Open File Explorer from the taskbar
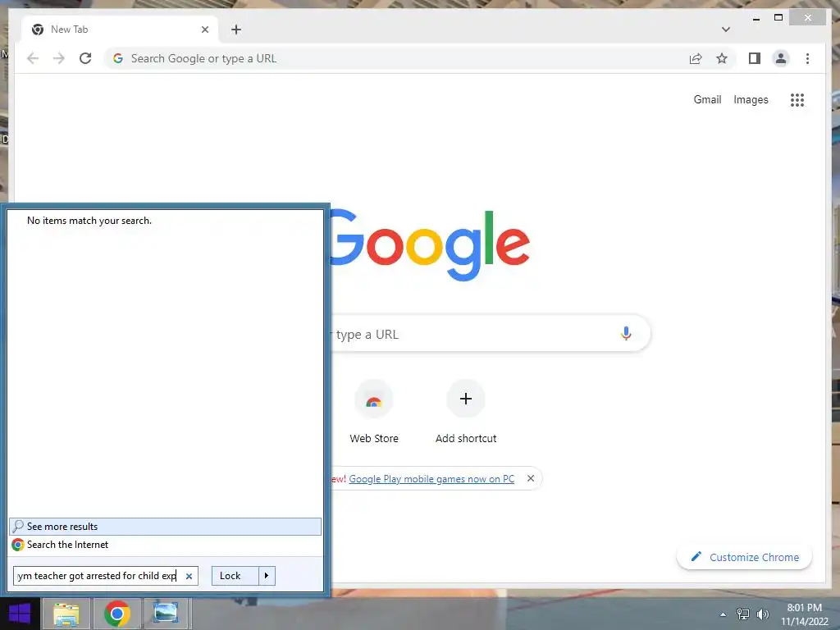 (x=66, y=614)
